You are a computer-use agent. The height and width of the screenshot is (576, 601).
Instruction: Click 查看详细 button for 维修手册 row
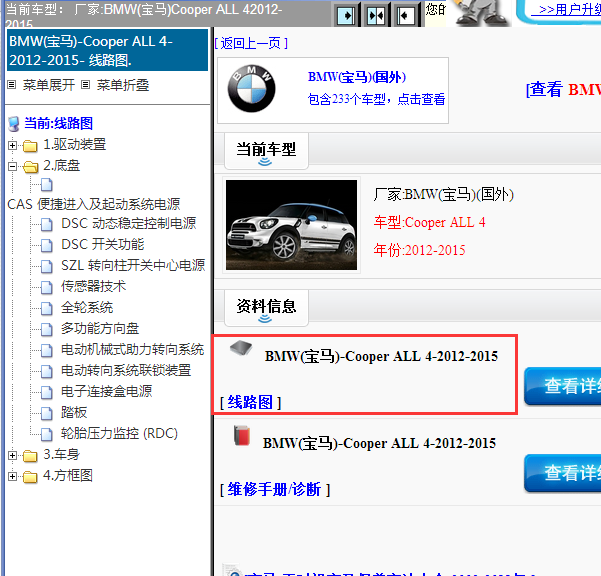coord(563,473)
